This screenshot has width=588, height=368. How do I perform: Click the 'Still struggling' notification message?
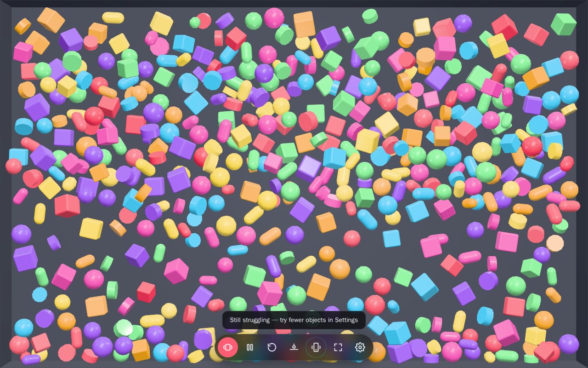pyautogui.click(x=294, y=320)
